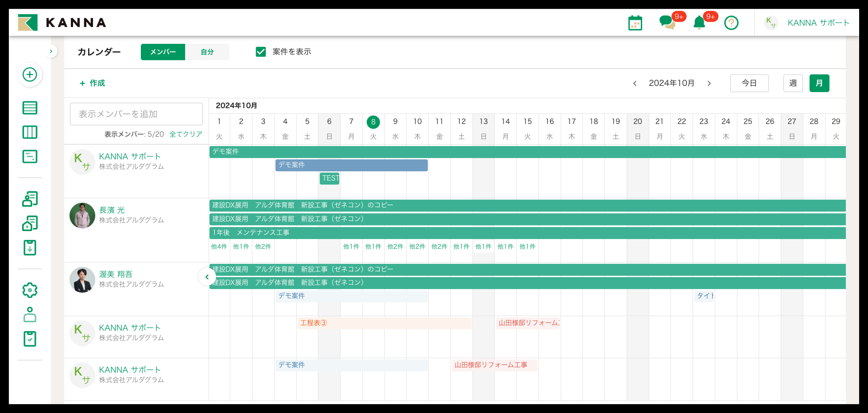The width and height of the screenshot is (868, 413).
Task: Expand the left sidebar with chevron
Action: [51, 52]
